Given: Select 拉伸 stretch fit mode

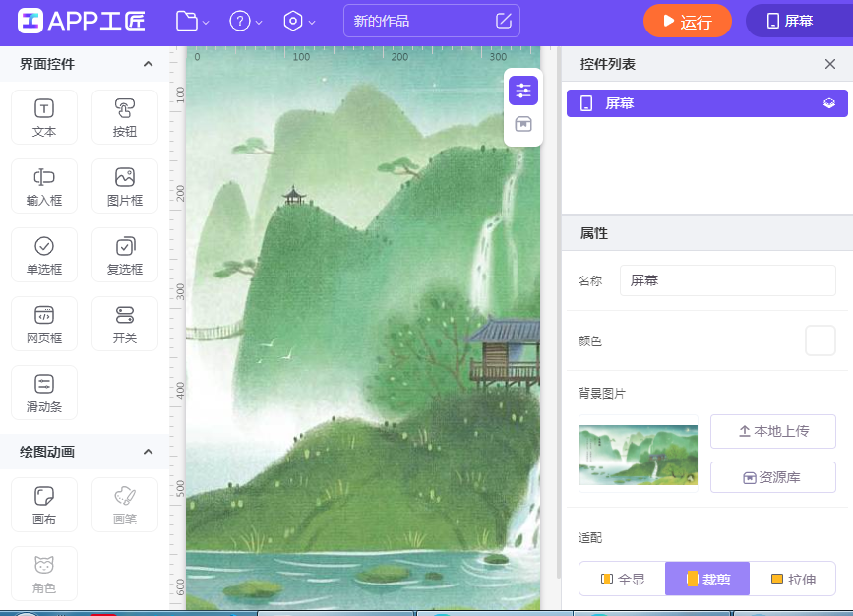Looking at the screenshot, I should coord(793,579).
